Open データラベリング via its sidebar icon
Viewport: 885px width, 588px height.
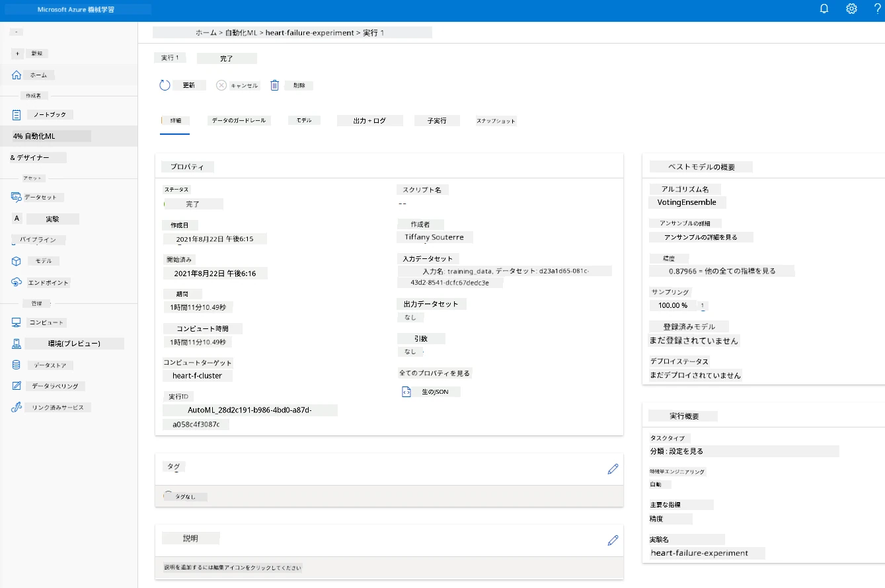(x=17, y=386)
